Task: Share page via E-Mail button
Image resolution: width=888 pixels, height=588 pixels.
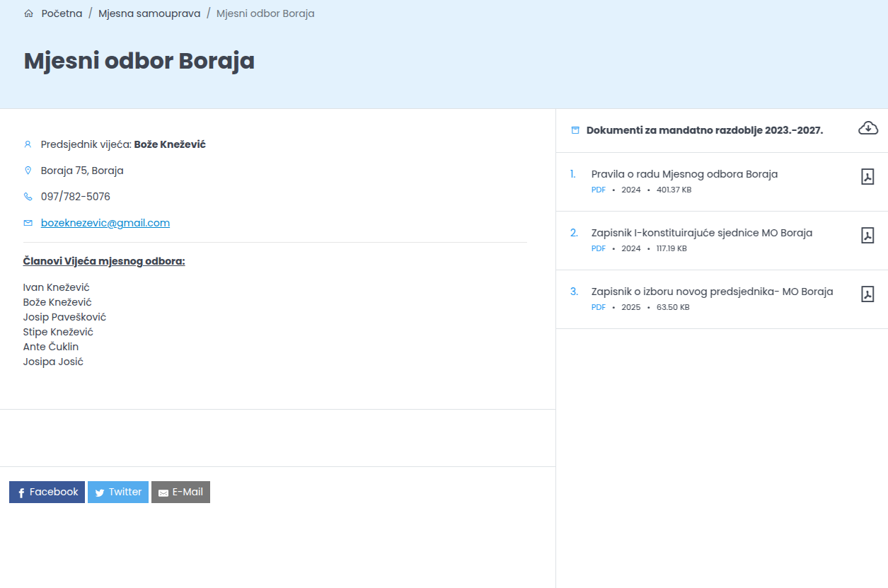Action: (180, 492)
